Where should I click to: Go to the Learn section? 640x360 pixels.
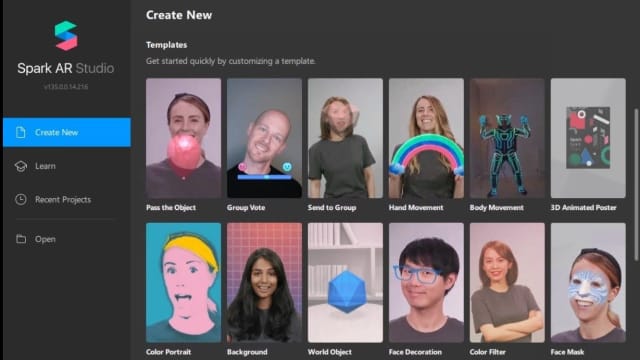(45, 166)
